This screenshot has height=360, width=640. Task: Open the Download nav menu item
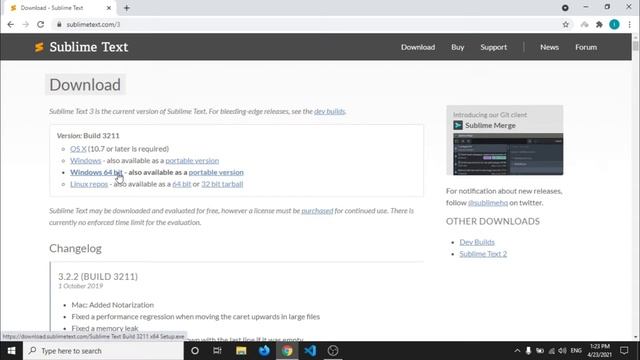point(418,47)
